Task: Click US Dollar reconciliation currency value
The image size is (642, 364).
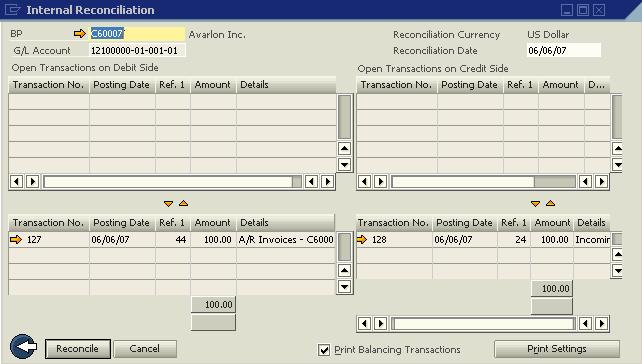Action: [548, 34]
